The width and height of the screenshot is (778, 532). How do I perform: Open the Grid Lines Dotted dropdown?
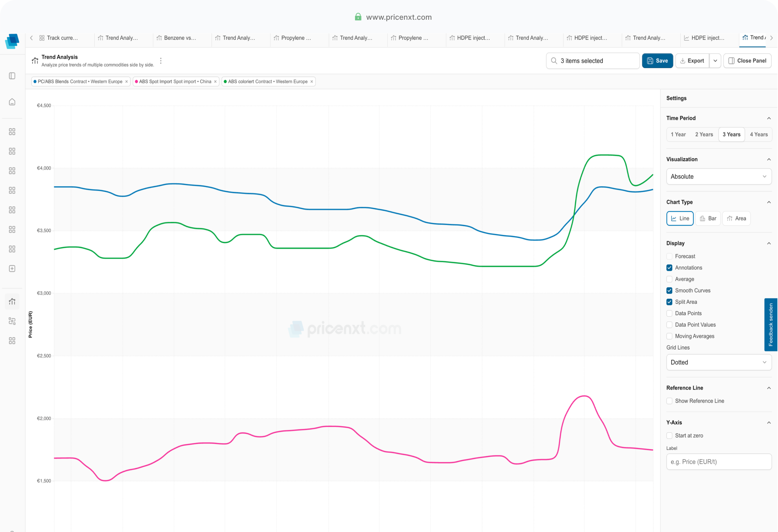719,362
